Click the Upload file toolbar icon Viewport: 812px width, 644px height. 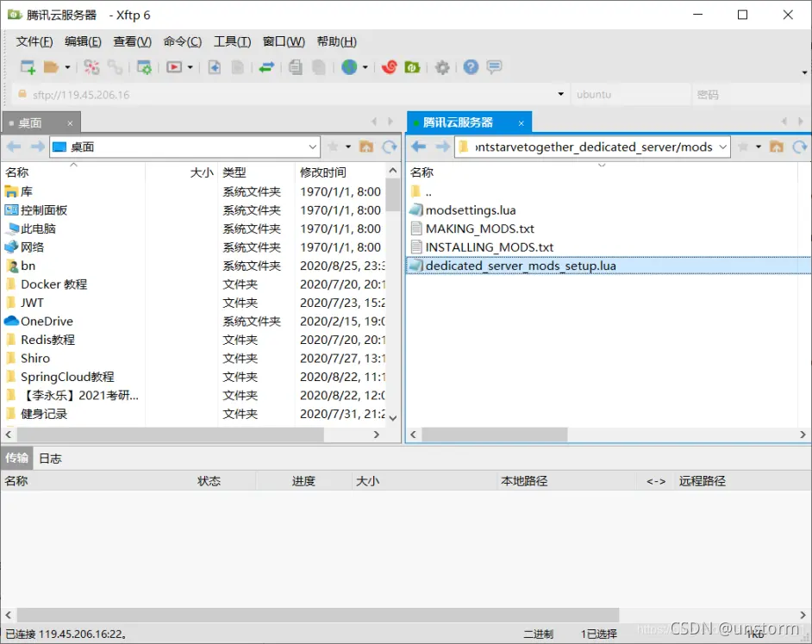click(x=215, y=67)
